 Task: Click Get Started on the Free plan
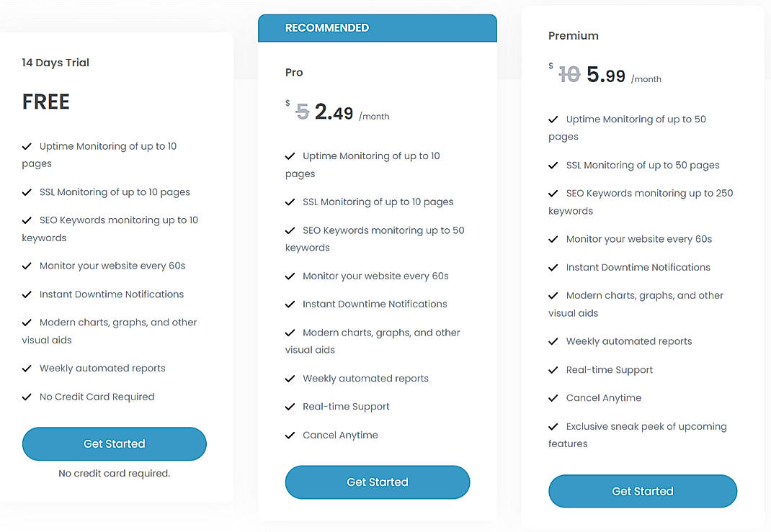click(x=114, y=443)
